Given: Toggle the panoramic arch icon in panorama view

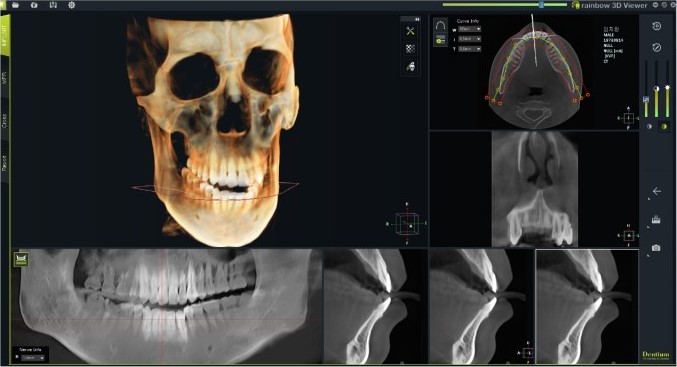Looking at the screenshot, I should [x=21, y=259].
